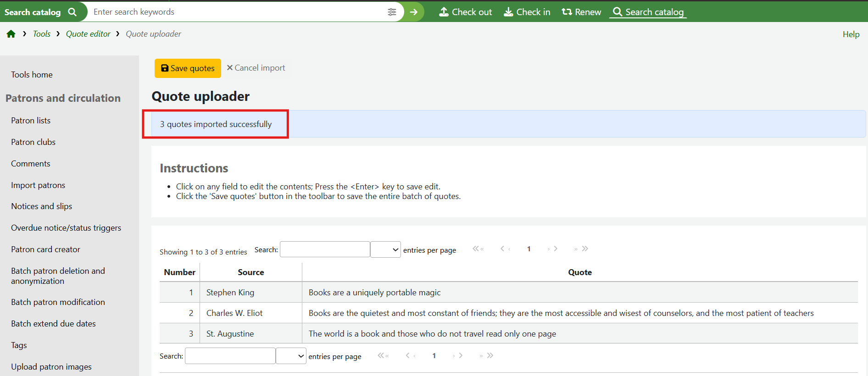868x376 pixels.
Task: Click the magnifier icon beside Search catalog
Action: [72, 12]
